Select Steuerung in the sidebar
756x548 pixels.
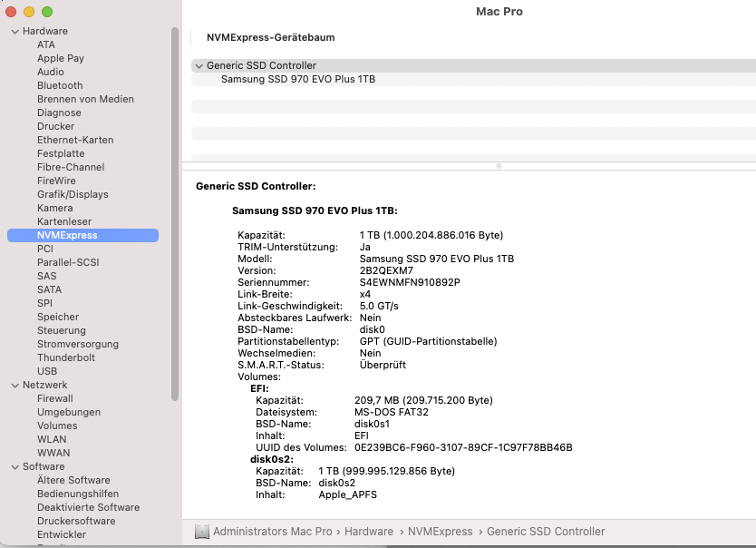point(62,330)
